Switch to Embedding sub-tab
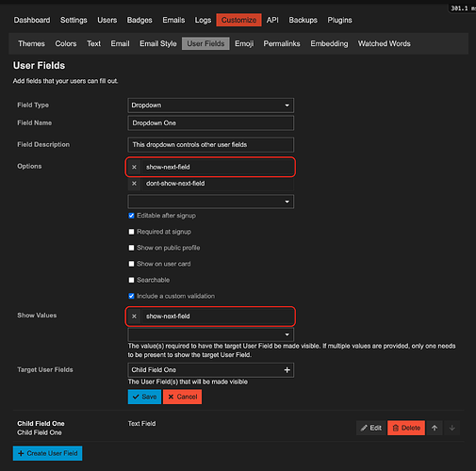Viewport: 476px width, 471px height. 329,43
